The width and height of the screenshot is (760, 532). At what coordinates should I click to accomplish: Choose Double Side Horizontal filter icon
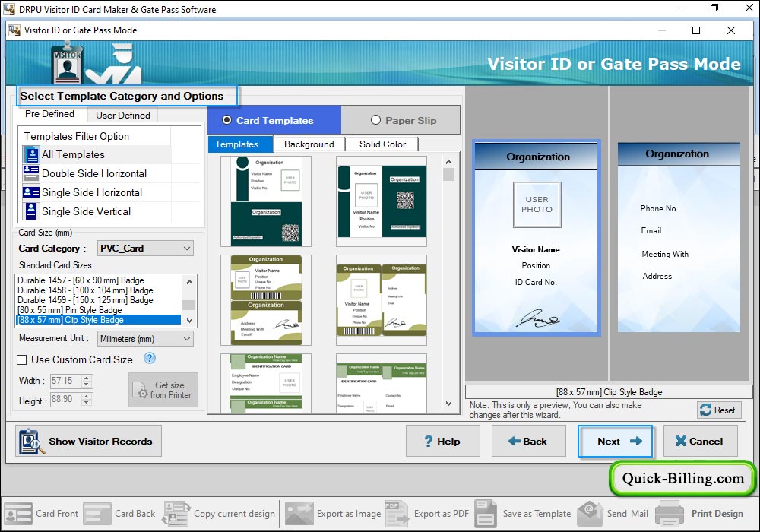[31, 173]
